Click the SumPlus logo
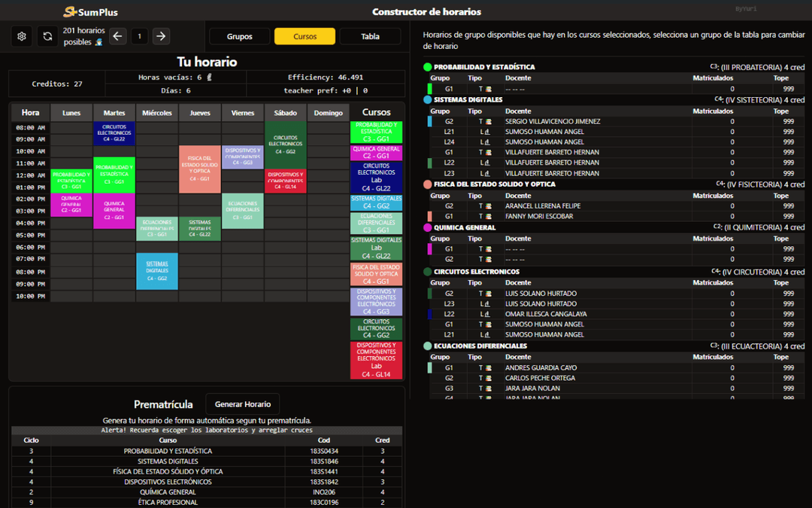The height and width of the screenshot is (508, 812). pos(90,11)
